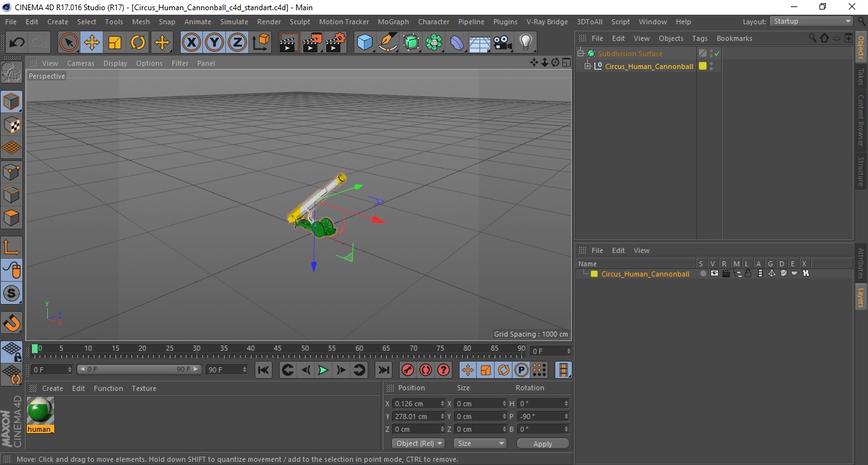Viewport: 868px width, 465px height.
Task: Select Polygons mode cube icon
Action: click(11, 217)
